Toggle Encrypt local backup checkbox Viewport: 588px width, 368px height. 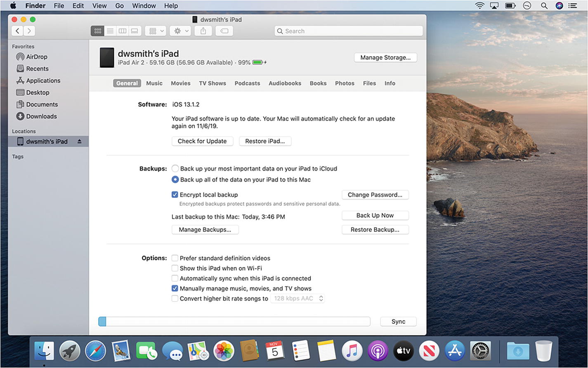[x=175, y=195]
